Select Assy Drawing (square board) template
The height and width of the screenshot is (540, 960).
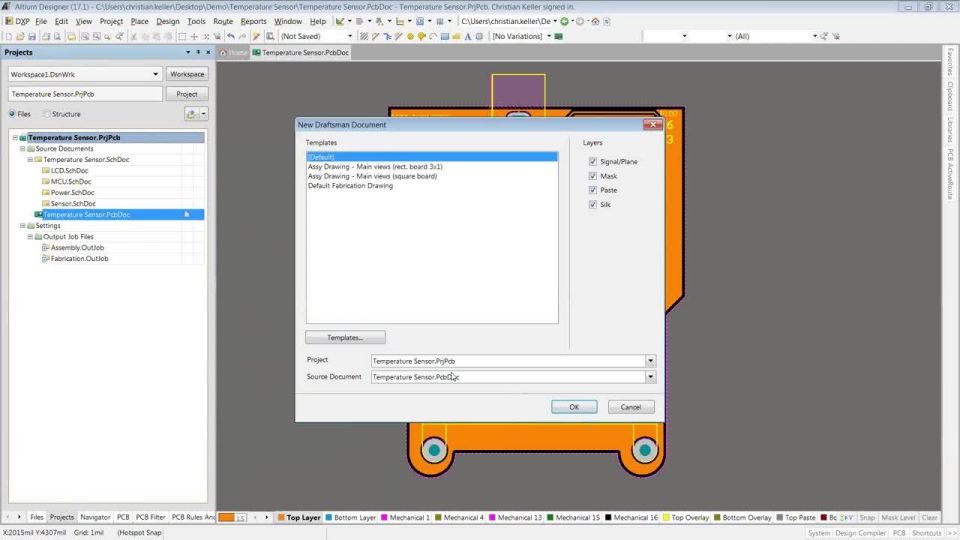click(372, 176)
